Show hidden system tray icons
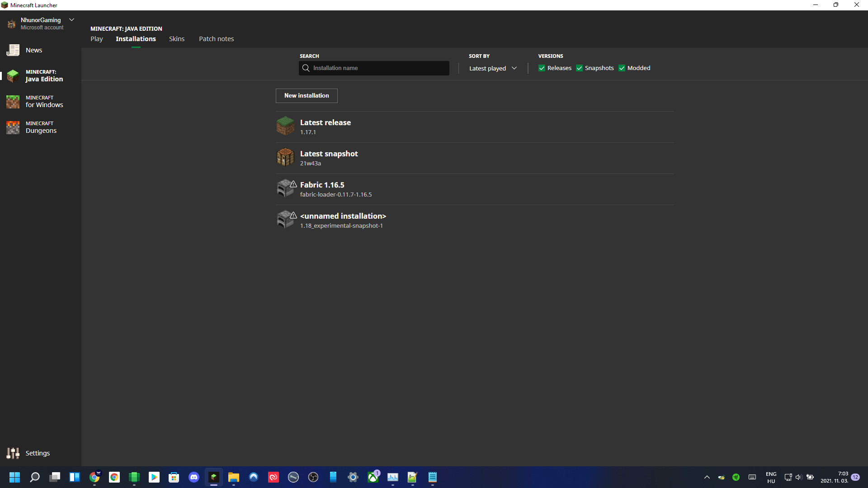The width and height of the screenshot is (868, 488). (707, 477)
